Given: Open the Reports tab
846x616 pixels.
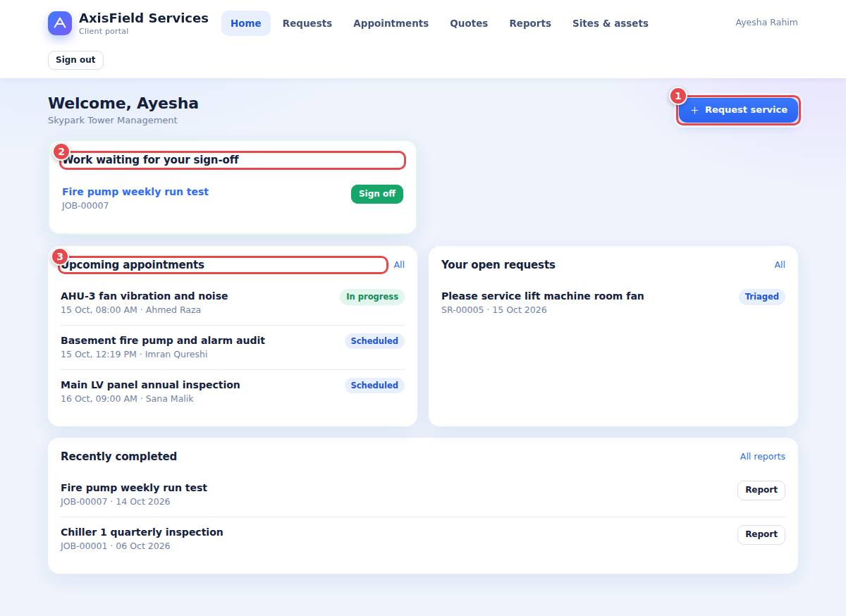Looking at the screenshot, I should coord(530,23).
